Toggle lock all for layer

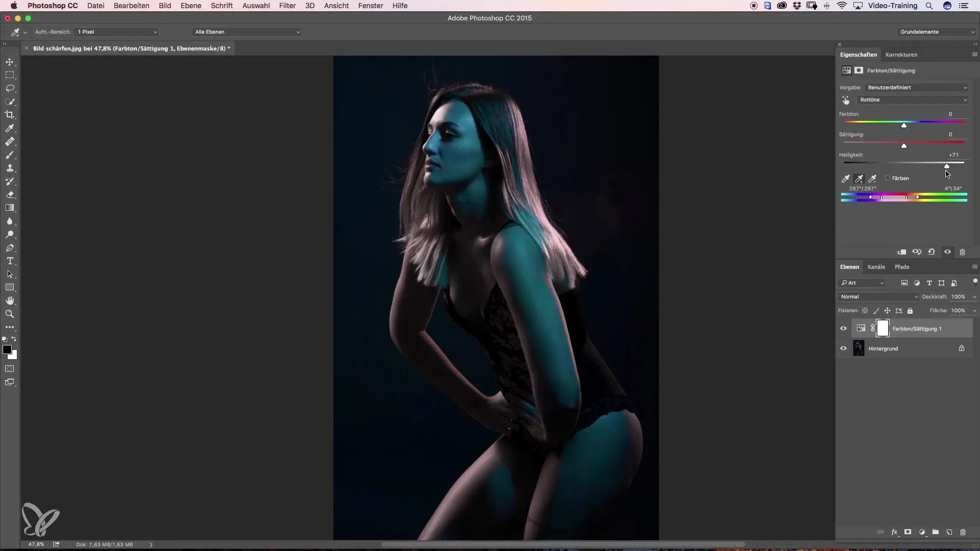910,311
